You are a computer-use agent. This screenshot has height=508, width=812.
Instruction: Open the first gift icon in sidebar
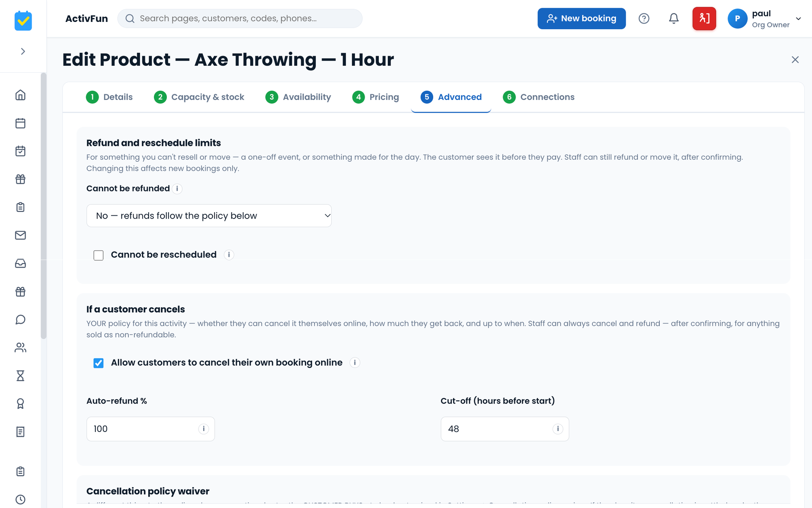pyautogui.click(x=20, y=179)
